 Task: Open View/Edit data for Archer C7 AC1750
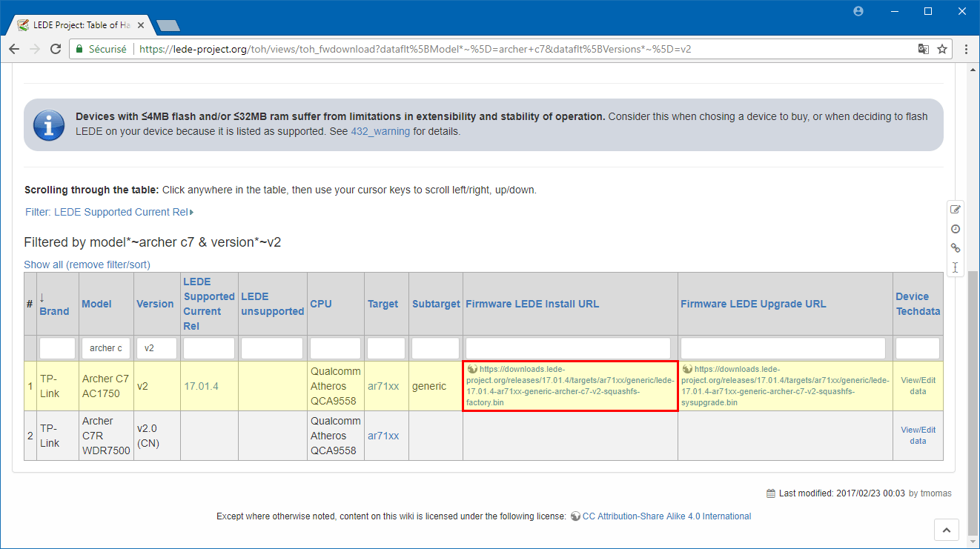[x=918, y=386]
